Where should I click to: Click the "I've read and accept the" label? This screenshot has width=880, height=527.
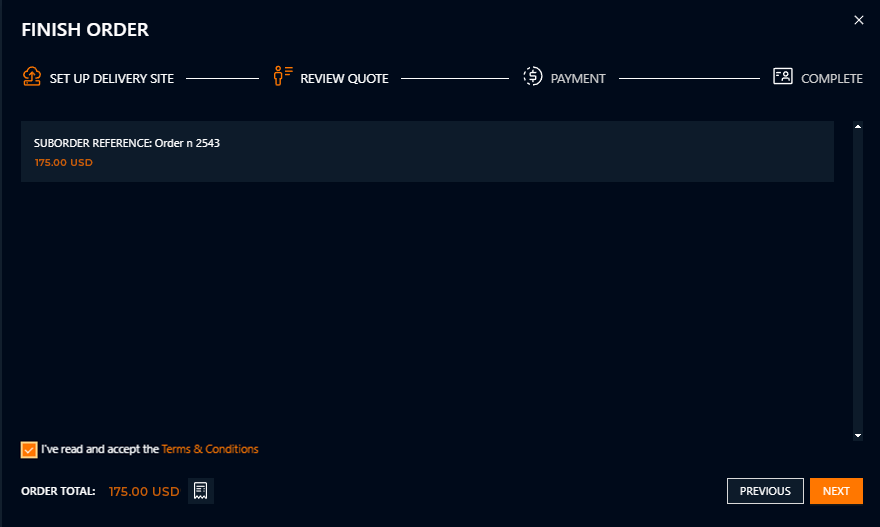click(x=100, y=450)
